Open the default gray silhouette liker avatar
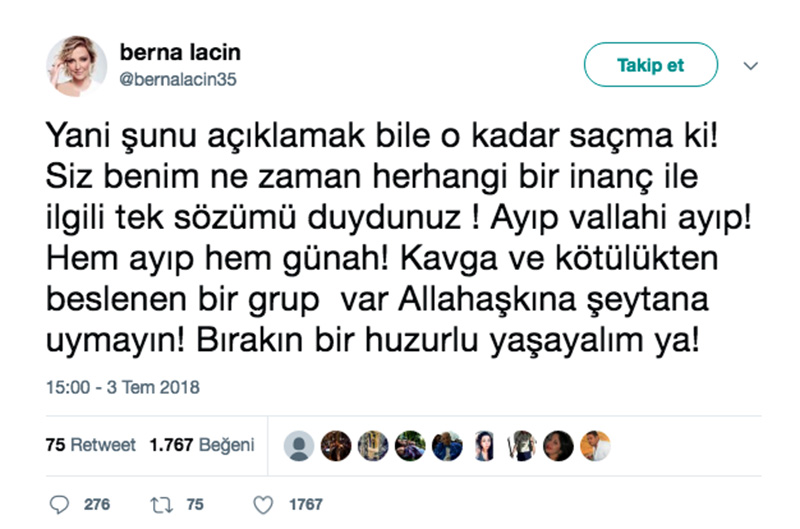Screen dimensions: 800x529 click(300, 446)
